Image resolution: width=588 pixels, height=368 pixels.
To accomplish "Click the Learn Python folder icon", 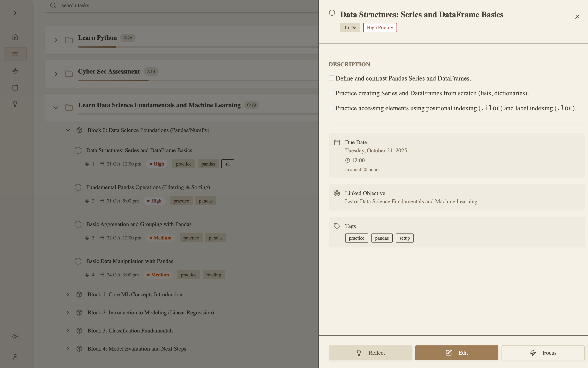I will [69, 40].
